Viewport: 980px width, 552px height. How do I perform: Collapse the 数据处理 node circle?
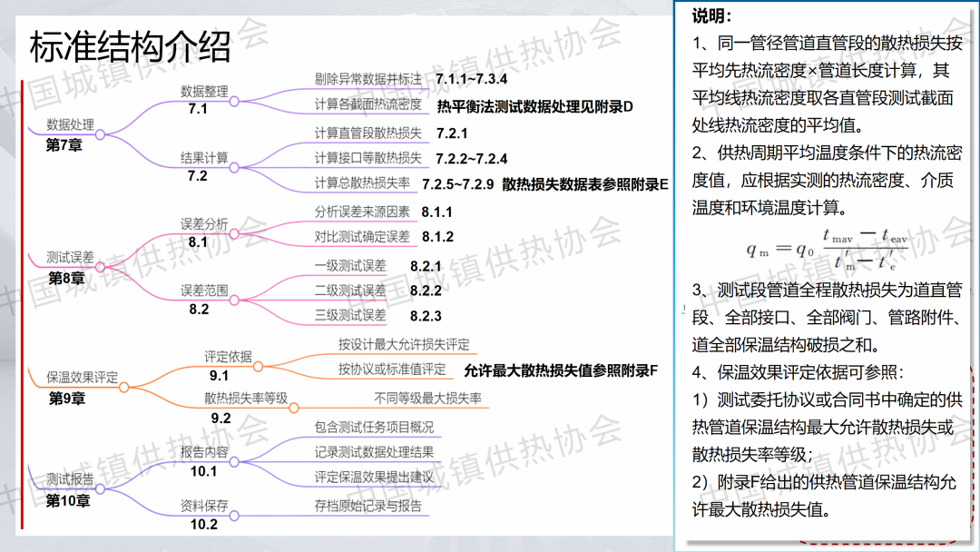tap(100, 134)
